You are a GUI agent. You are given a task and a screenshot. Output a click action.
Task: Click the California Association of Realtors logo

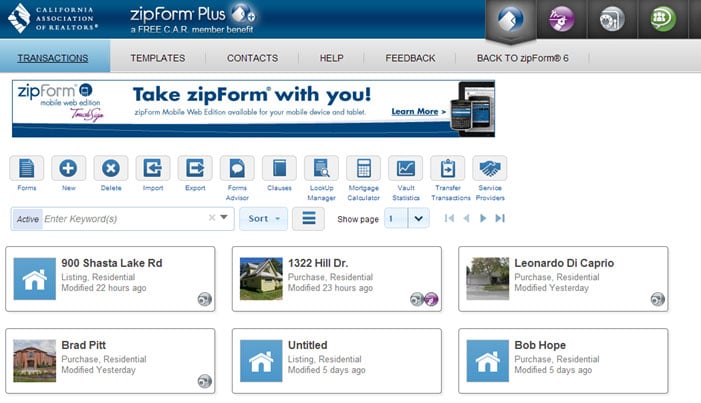53,18
